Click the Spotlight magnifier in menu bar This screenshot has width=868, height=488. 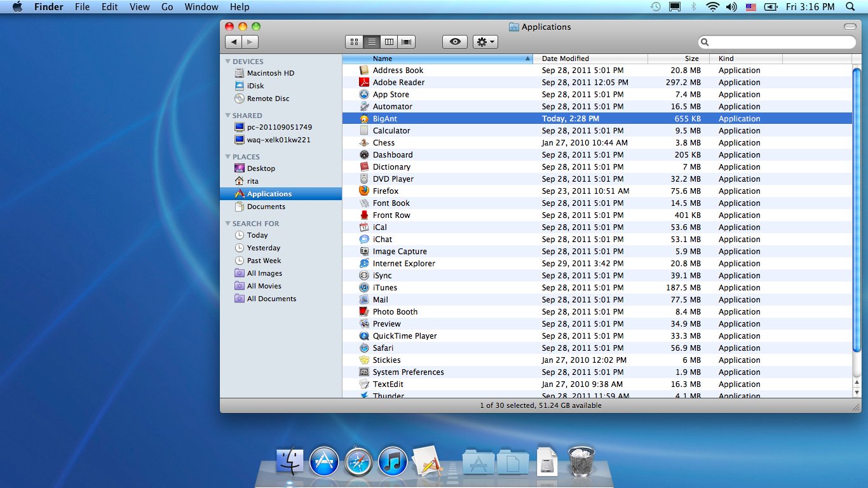[850, 7]
